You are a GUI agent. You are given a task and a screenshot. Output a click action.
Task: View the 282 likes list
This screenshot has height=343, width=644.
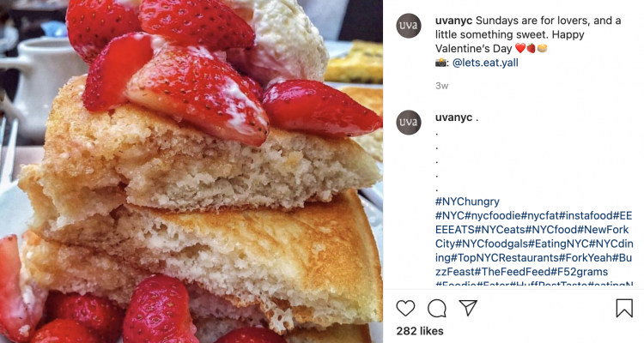[420, 331]
